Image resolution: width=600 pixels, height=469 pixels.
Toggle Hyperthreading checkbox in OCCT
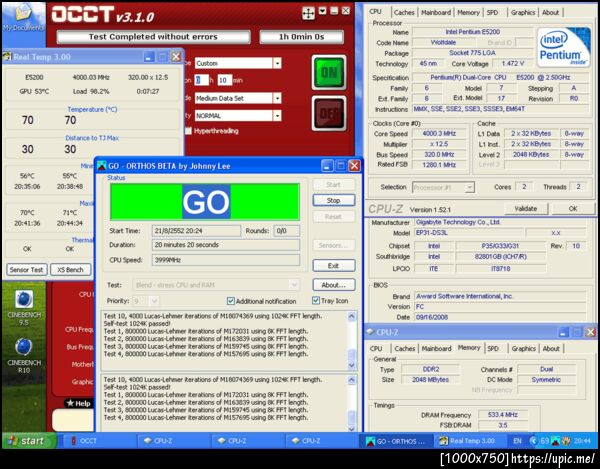click(188, 131)
